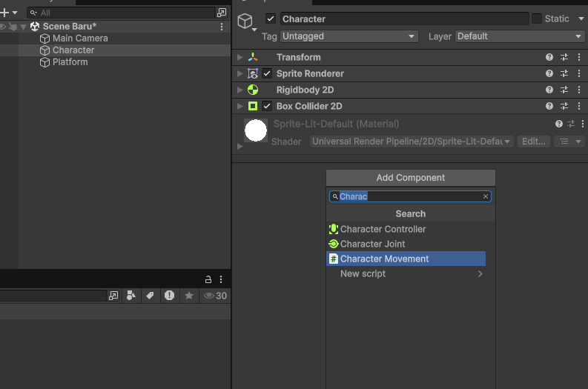The height and width of the screenshot is (389, 588).
Task: Enable the Static checkbox
Action: click(537, 19)
